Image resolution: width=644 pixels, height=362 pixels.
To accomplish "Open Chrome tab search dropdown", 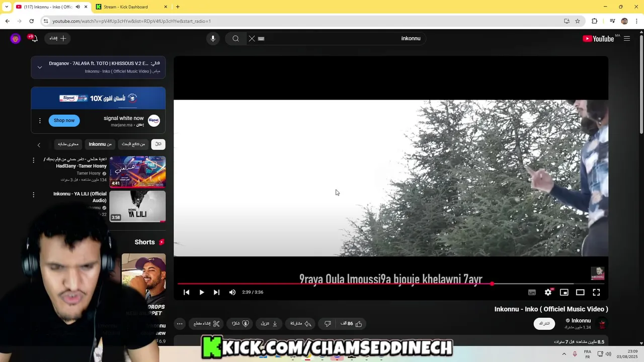I will [6, 7].
